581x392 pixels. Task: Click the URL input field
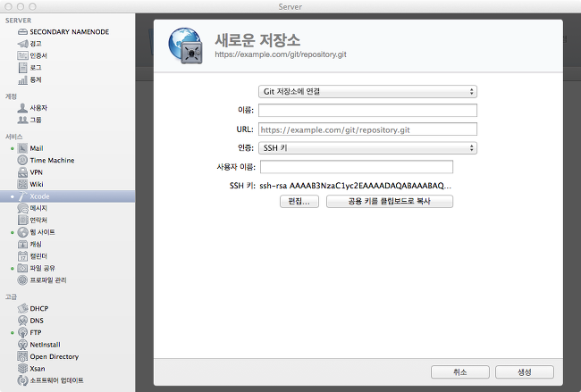(x=367, y=129)
